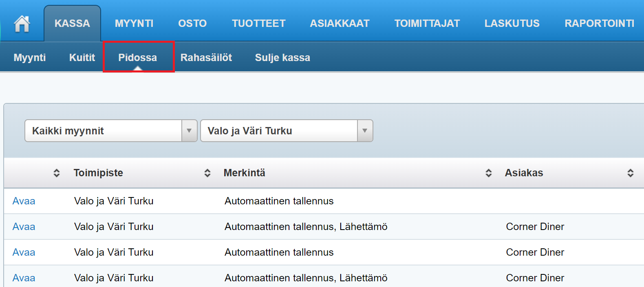
Task: Click the home icon
Action: pos(22,24)
